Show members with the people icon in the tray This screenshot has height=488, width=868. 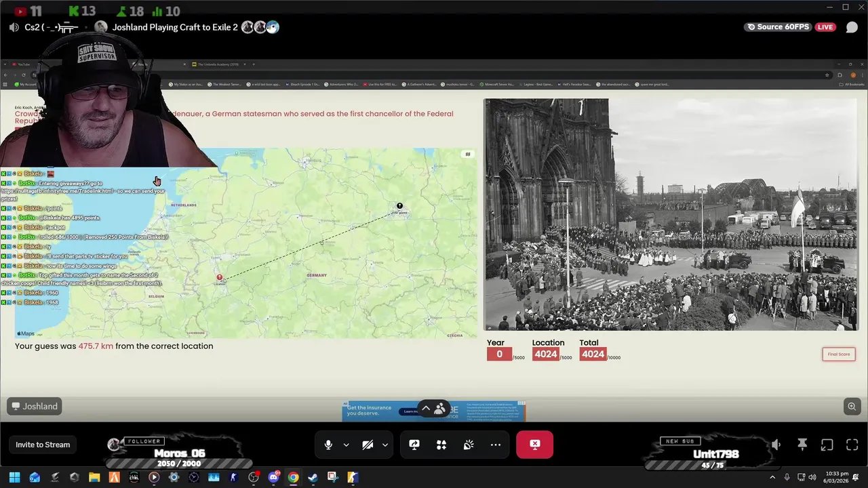click(439, 409)
